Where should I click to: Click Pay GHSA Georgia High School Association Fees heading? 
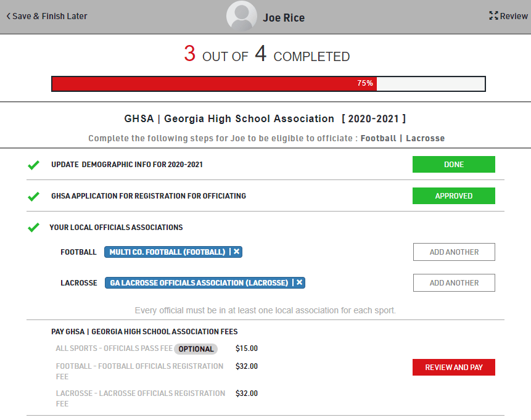click(144, 332)
